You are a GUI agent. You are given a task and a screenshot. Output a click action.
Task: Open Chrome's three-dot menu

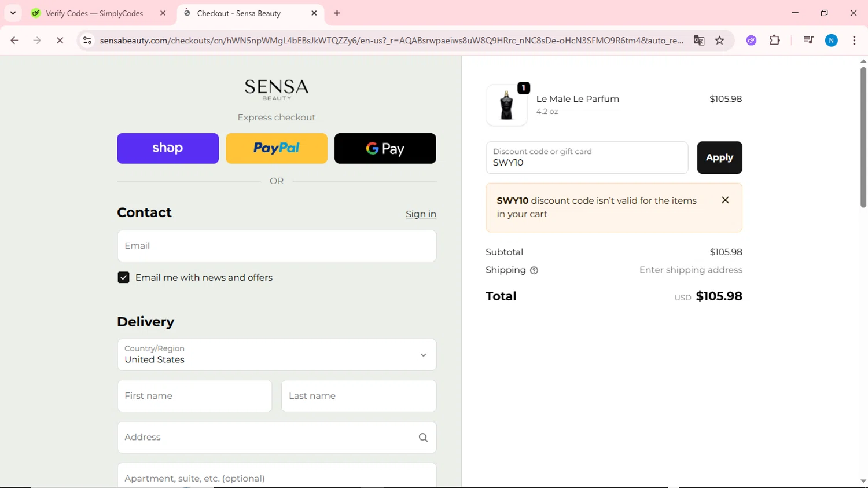pos(854,41)
